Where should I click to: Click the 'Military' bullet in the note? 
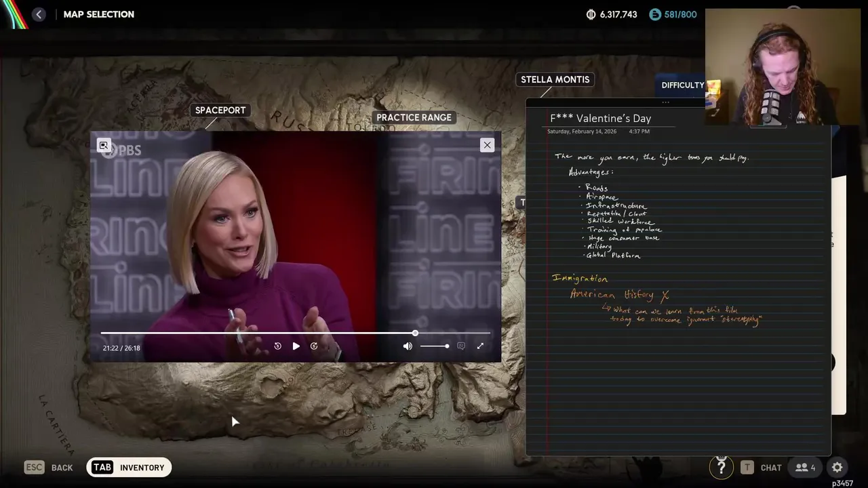click(599, 247)
